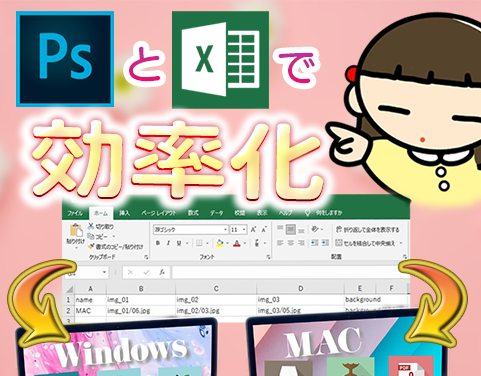Viewport: 481px width, 376px height.
Task: Select Middle Align icon
Action: tap(291, 229)
